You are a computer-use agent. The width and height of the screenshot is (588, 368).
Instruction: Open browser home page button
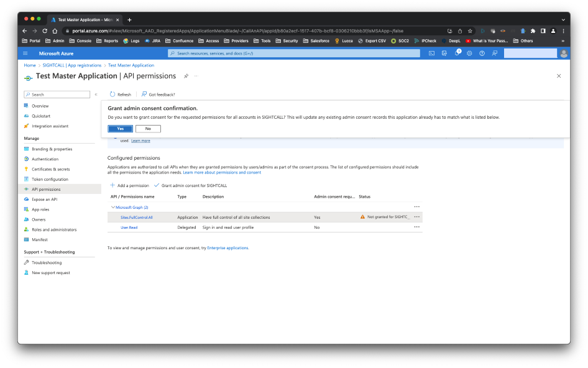pos(55,30)
